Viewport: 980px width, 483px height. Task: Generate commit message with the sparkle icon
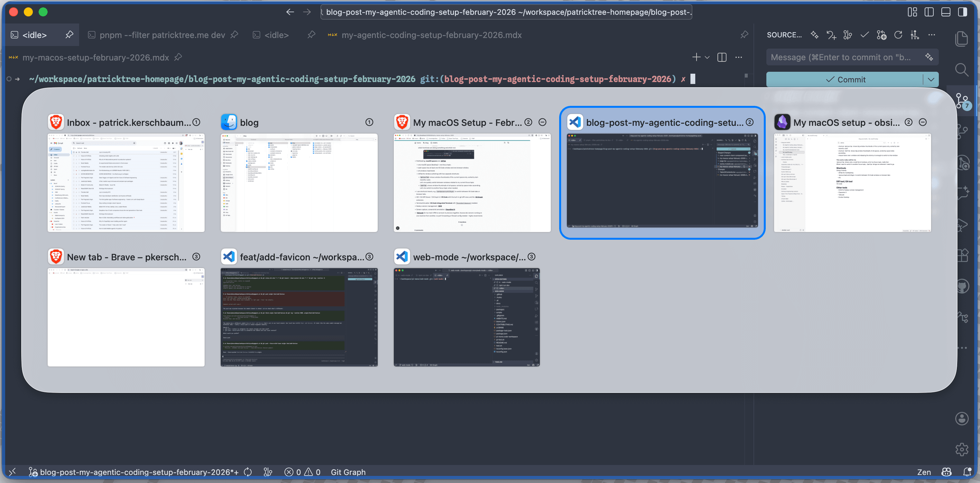click(x=929, y=57)
